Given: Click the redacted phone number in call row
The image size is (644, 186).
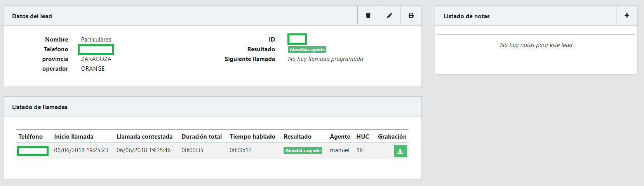Looking at the screenshot, I should (x=33, y=151).
